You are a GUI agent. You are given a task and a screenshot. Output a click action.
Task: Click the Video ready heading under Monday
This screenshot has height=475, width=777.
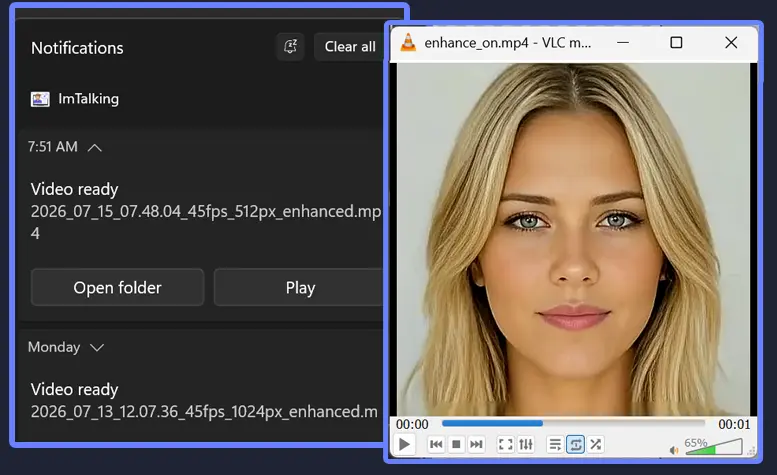(x=74, y=389)
